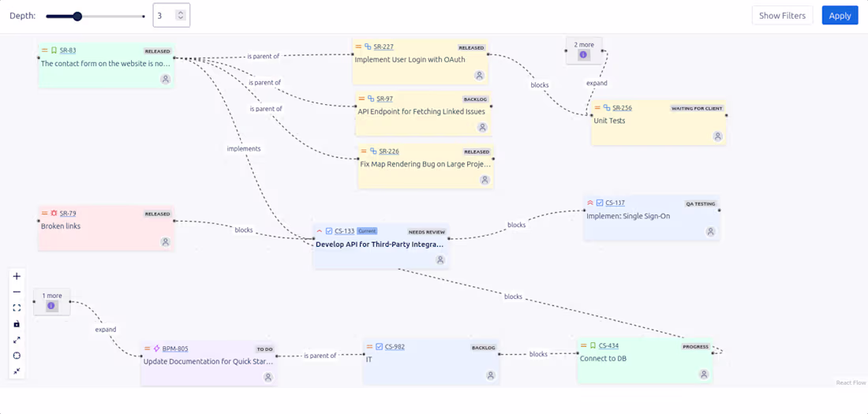Zoom in using the plus control
868x414 pixels.
coord(17,276)
